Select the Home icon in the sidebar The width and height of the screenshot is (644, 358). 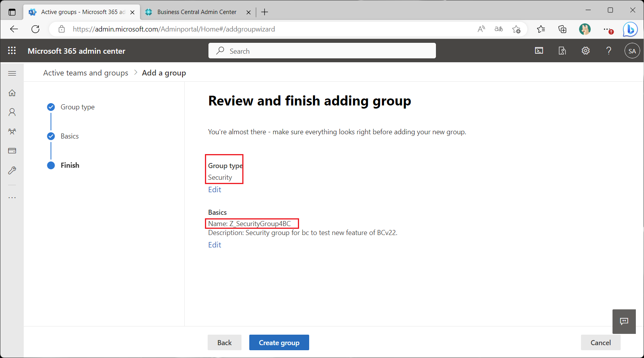(12, 93)
